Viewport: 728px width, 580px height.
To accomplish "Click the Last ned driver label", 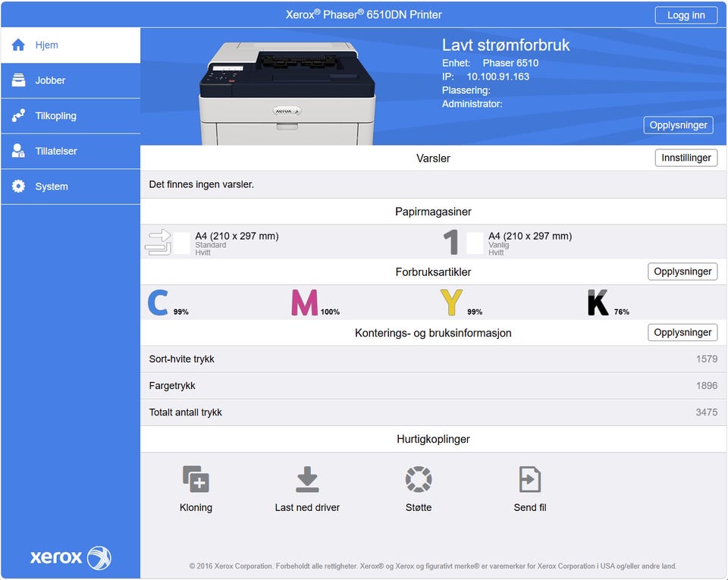I will tap(307, 508).
